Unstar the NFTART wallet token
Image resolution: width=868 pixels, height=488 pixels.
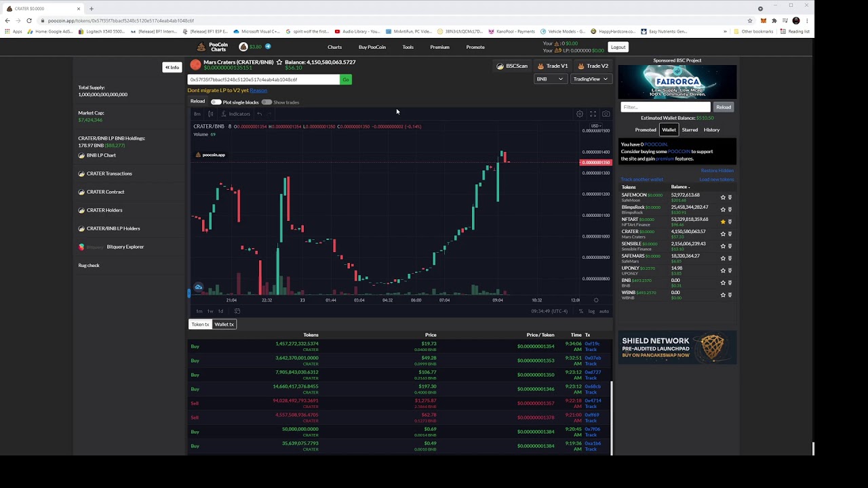tap(723, 222)
